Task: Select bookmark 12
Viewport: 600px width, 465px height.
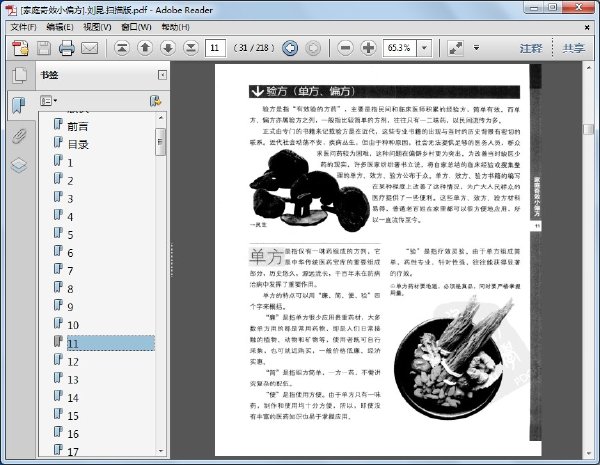Action: 73,362
